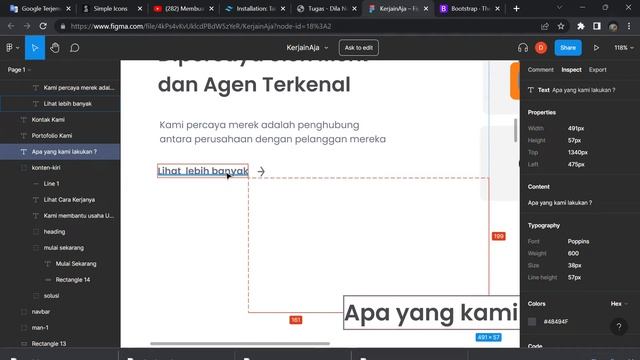Click Lihat lebih banyak link on canvas

tap(203, 171)
